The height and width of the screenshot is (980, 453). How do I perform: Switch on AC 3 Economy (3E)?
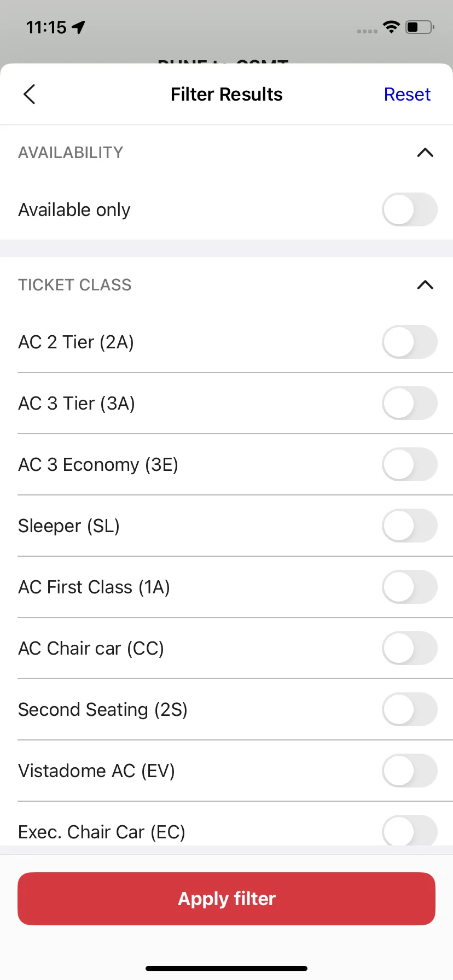(x=409, y=464)
